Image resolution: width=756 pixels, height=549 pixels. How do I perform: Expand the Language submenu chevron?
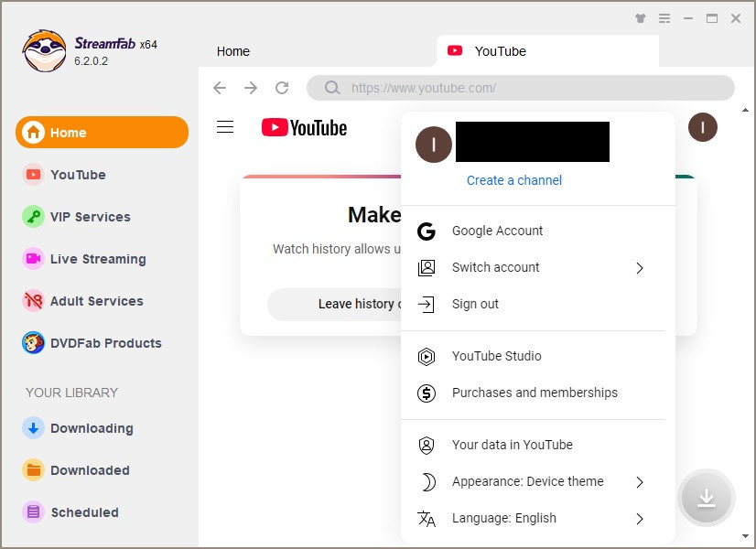[640, 519]
